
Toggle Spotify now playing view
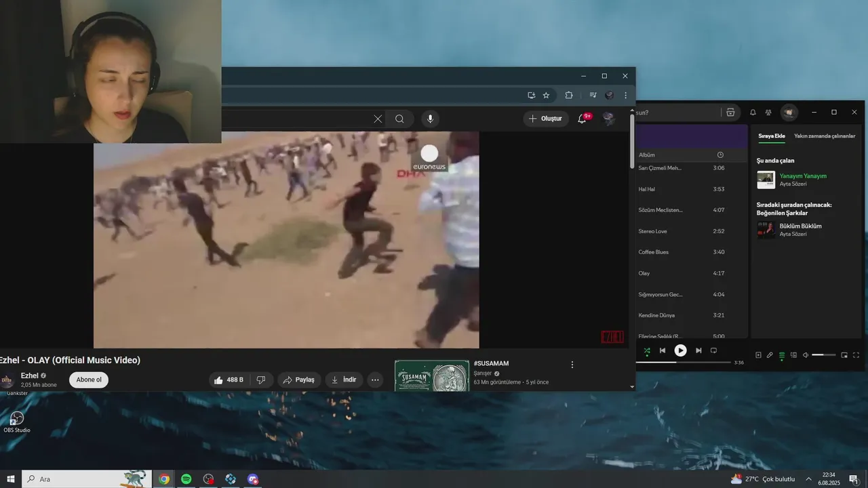coord(758,355)
